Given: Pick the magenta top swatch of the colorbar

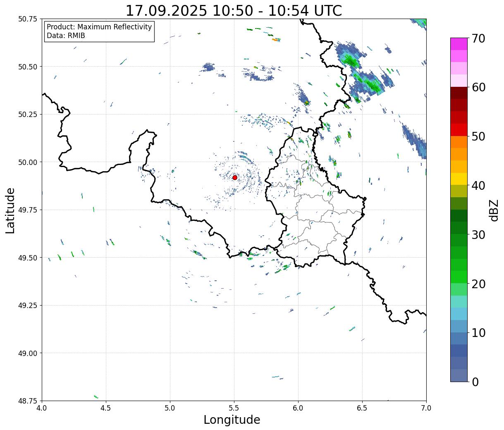Looking at the screenshot, I should coord(459,44).
